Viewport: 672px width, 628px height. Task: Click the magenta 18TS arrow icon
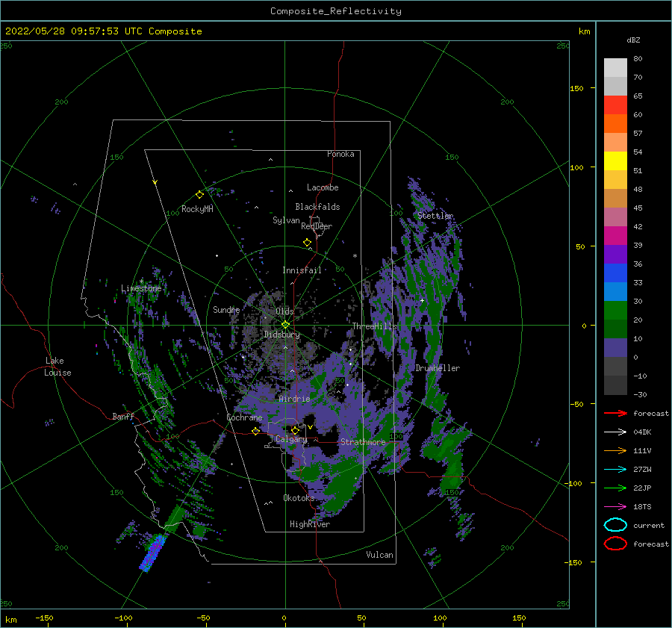pos(615,507)
